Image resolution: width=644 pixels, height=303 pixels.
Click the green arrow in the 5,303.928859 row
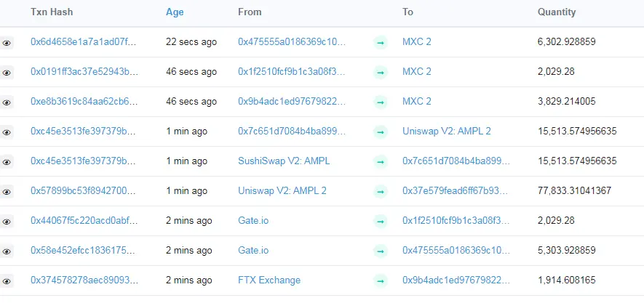381,251
